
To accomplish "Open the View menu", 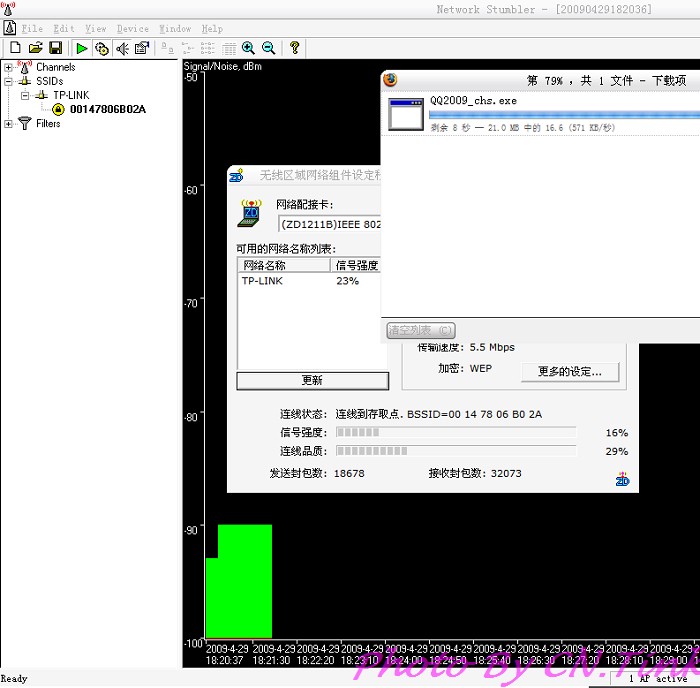I will click(x=96, y=29).
